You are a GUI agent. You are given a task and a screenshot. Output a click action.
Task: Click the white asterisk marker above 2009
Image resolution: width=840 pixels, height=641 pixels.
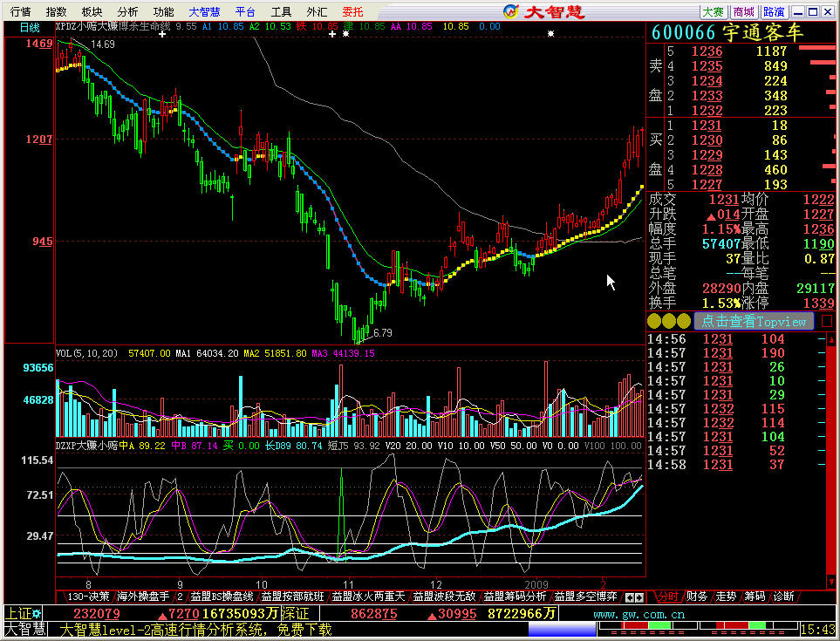click(x=550, y=34)
